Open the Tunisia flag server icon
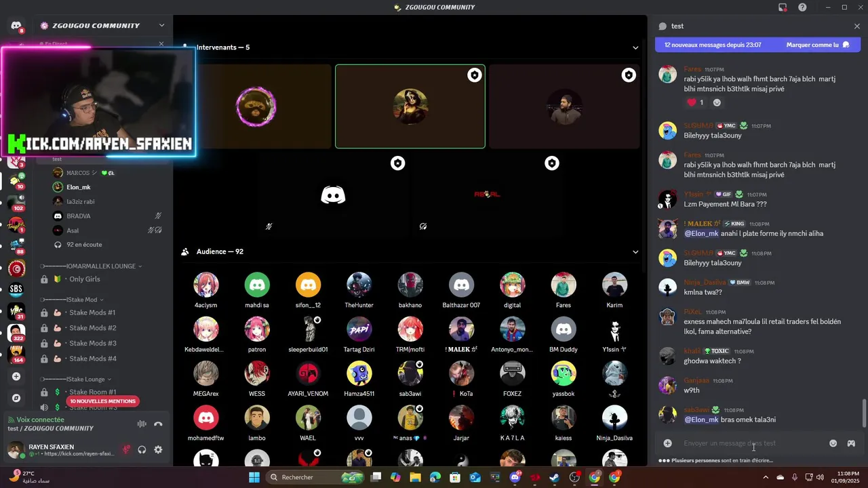 point(16,268)
